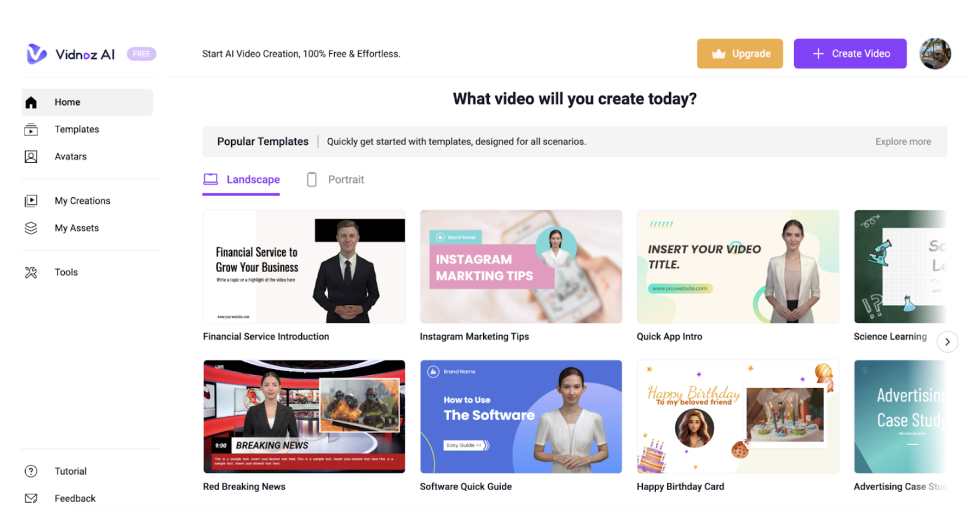Click the Upgrade button
980x514 pixels.
(x=740, y=54)
